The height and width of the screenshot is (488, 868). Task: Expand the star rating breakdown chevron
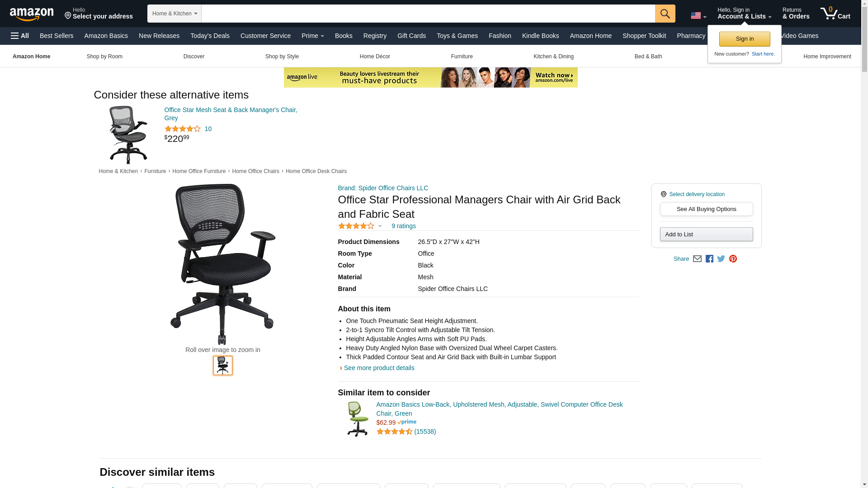pos(380,226)
